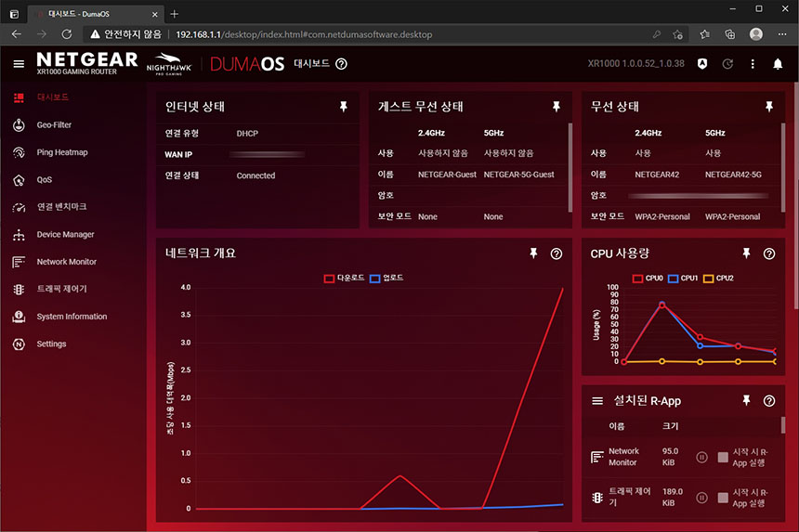Open help for 설치된 R-App panel

769,401
